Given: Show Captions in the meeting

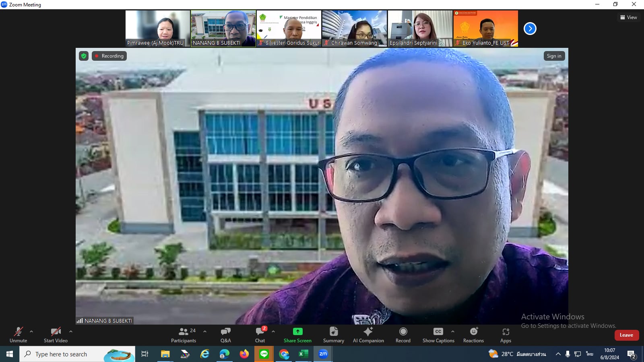Looking at the screenshot, I should point(438,335).
